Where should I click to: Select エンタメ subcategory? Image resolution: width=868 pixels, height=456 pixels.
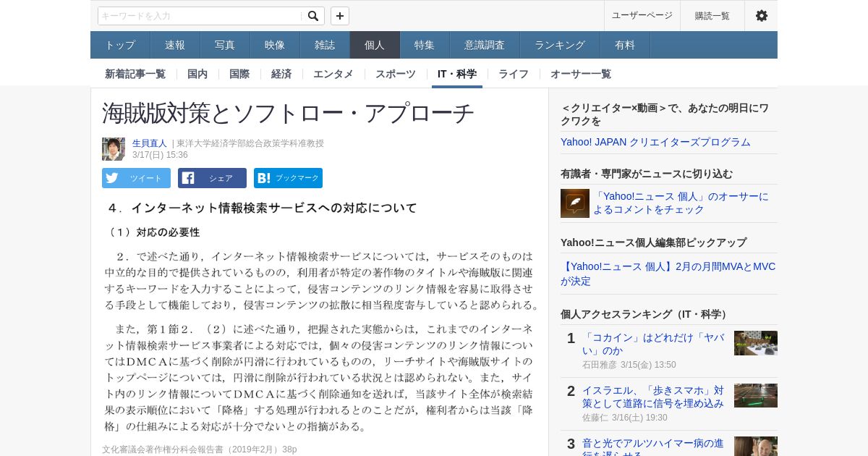click(x=333, y=74)
